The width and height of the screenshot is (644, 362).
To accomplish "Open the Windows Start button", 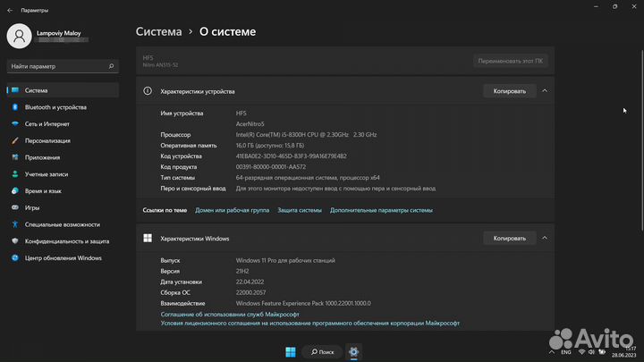I will point(291,352).
